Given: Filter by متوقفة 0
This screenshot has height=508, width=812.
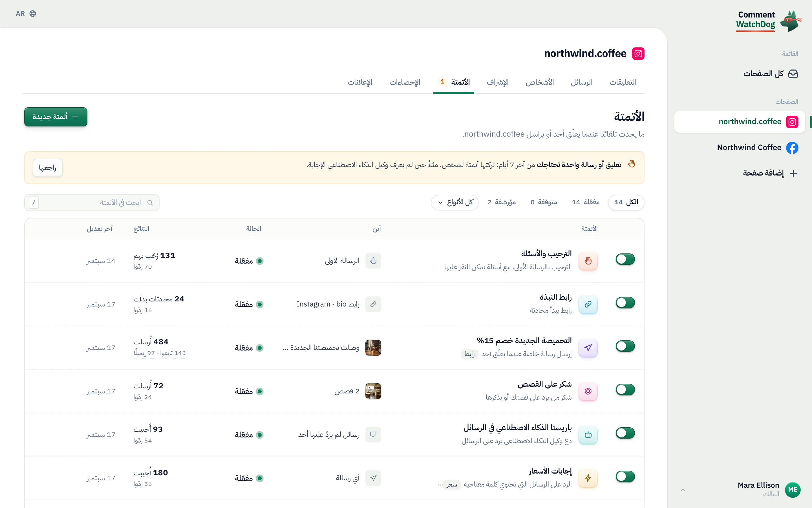Looking at the screenshot, I should pos(544,202).
